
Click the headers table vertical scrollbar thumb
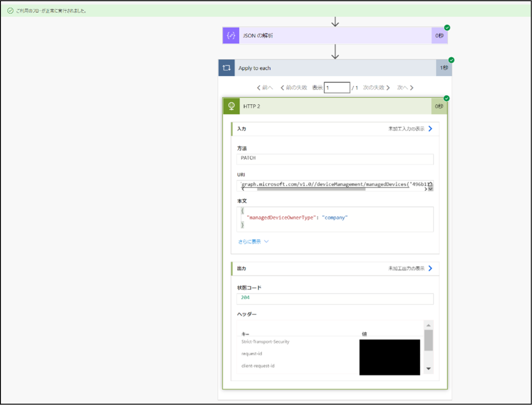pyautogui.click(x=428, y=340)
